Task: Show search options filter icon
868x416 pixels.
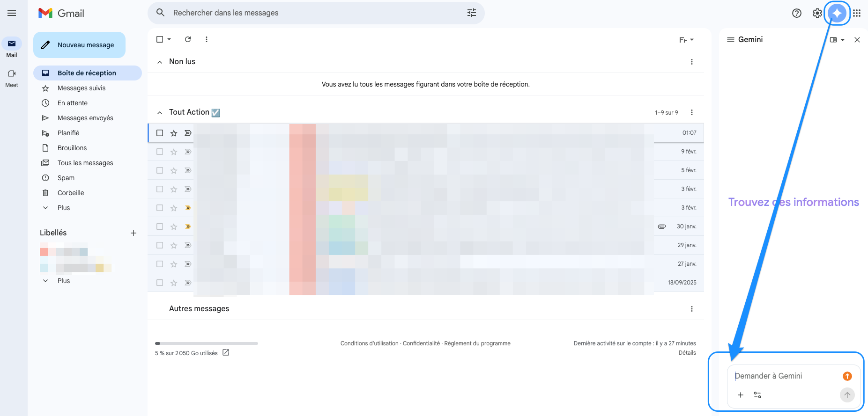Action: (x=471, y=13)
